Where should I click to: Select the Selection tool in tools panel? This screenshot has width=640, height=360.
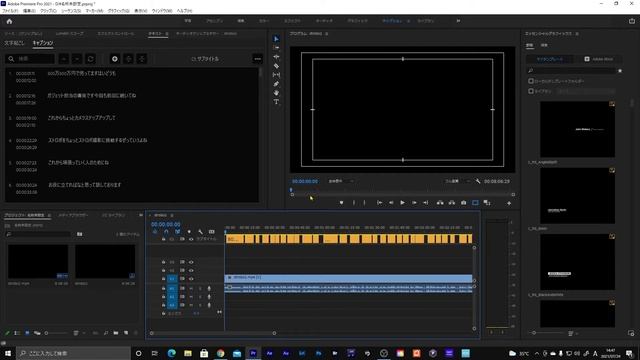(x=276, y=39)
